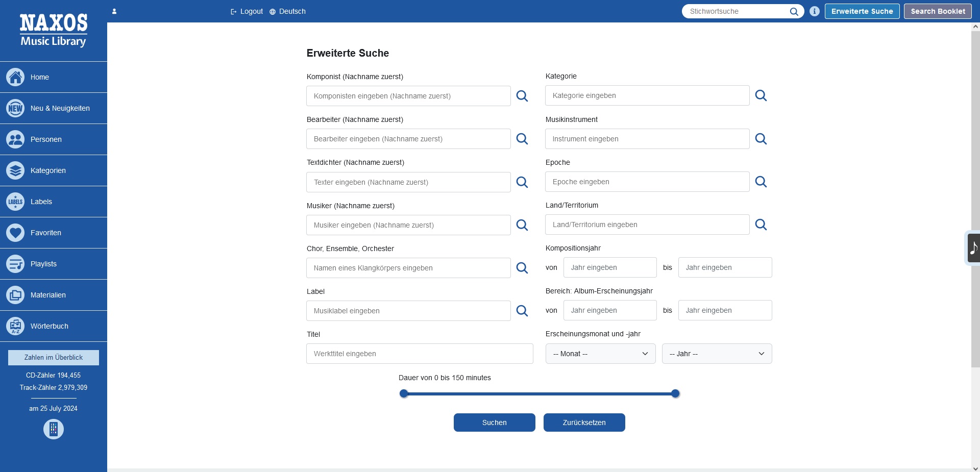Open the Jahr release year dropdown
This screenshot has height=472, width=980.
tap(717, 354)
